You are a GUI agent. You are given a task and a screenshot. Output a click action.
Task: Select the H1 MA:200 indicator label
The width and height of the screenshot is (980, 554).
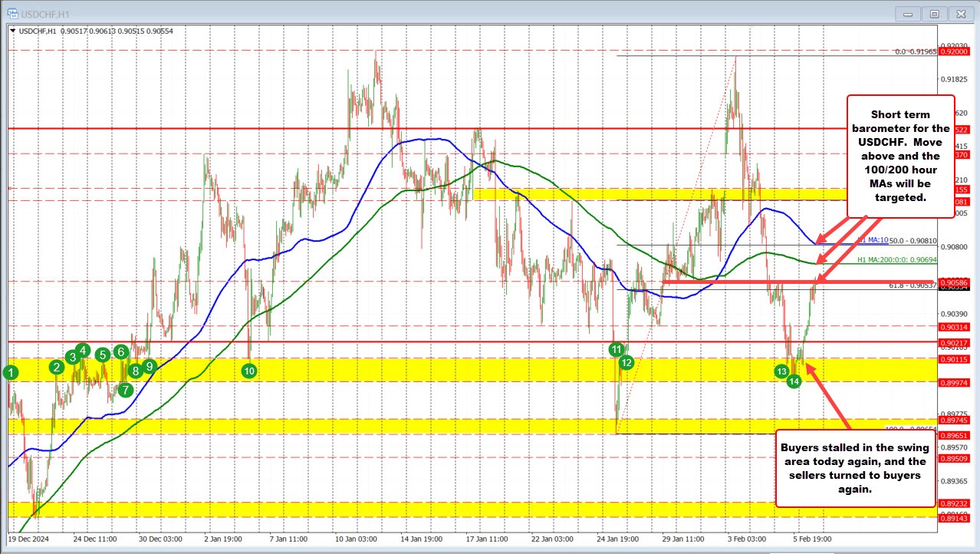(896, 260)
